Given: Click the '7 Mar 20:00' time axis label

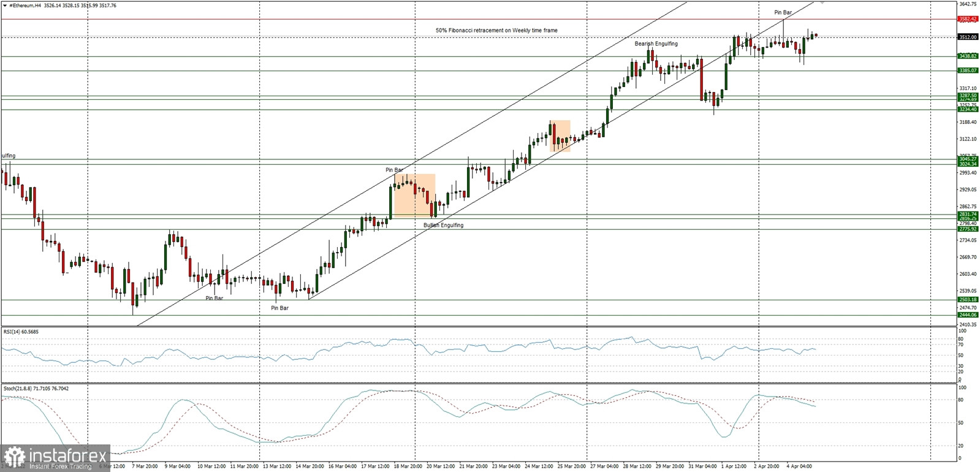Looking at the screenshot, I should point(145,466).
